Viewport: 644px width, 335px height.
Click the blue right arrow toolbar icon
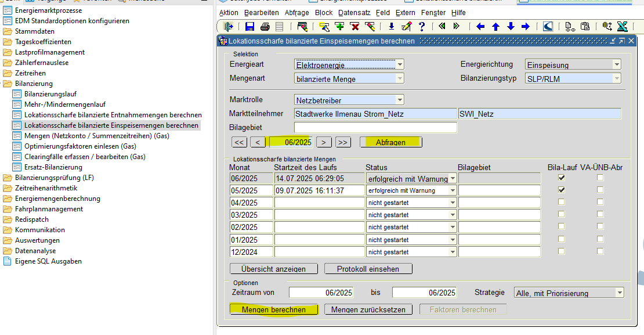526,26
